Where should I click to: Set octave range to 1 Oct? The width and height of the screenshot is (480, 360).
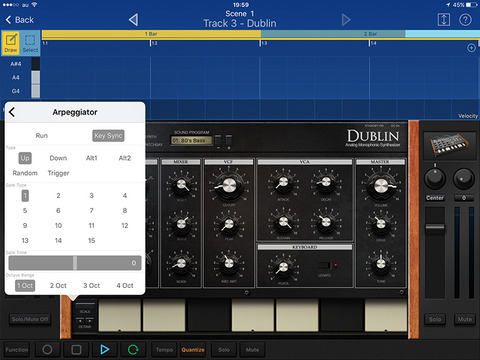point(25,286)
